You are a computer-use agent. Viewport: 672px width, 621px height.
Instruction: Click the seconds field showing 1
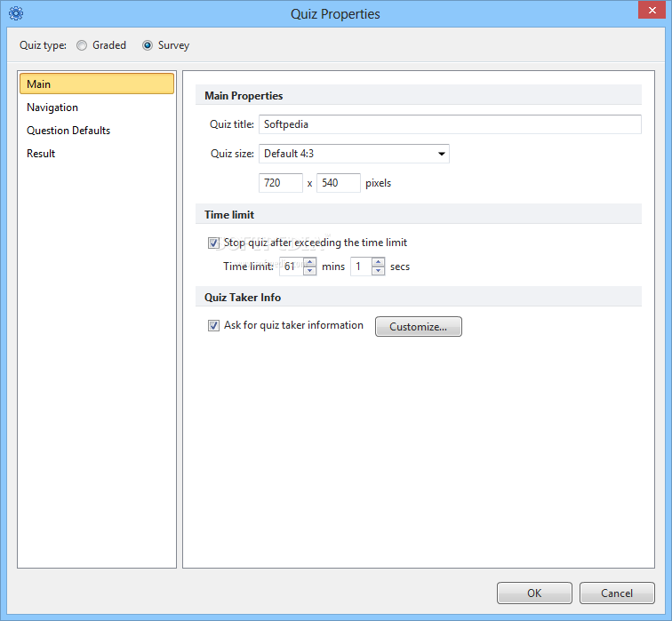coord(361,267)
